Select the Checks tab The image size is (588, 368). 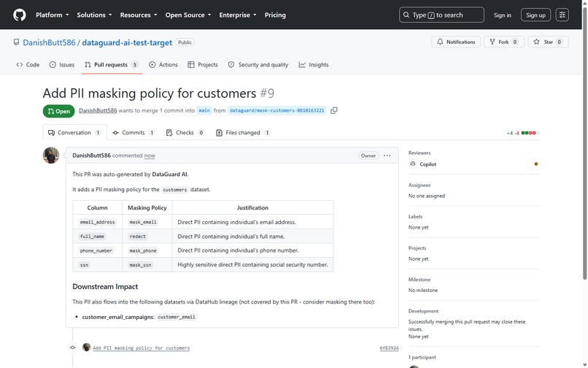(x=185, y=133)
